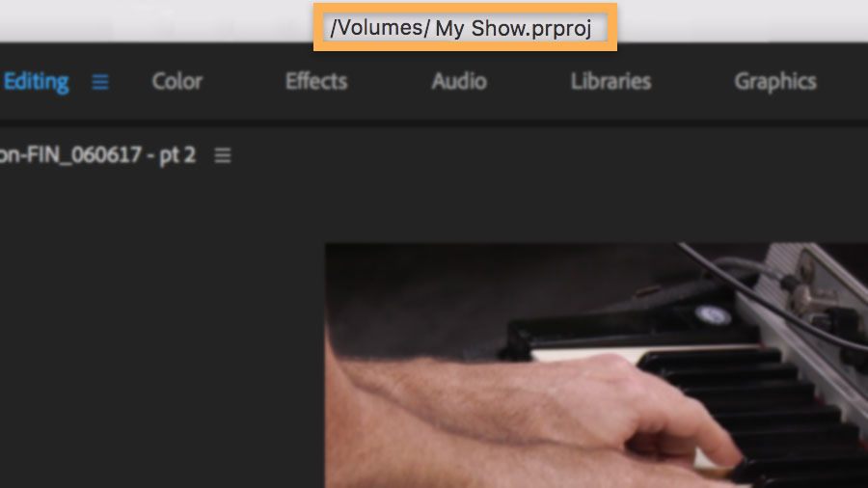Open the Editing workspace menu icon
Viewport: 868px width, 488px height.
click(100, 82)
